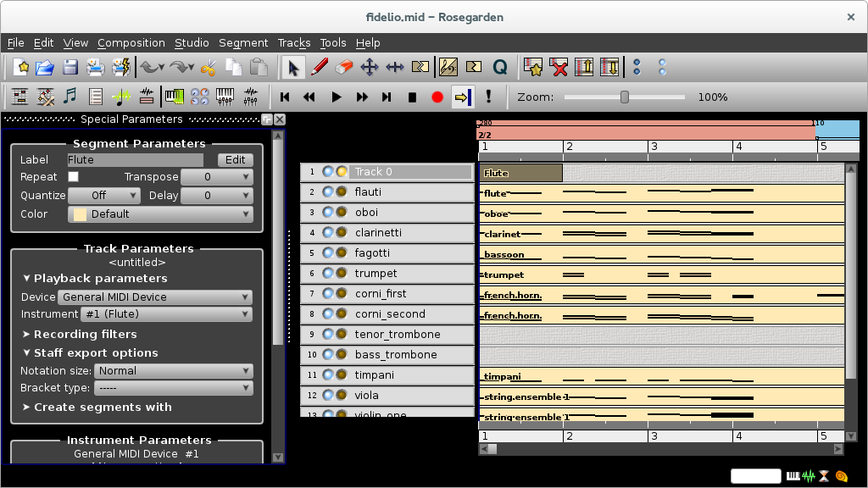This screenshot has height=488, width=868.
Task: Toggle the Repeat checkbox
Action: (73, 176)
